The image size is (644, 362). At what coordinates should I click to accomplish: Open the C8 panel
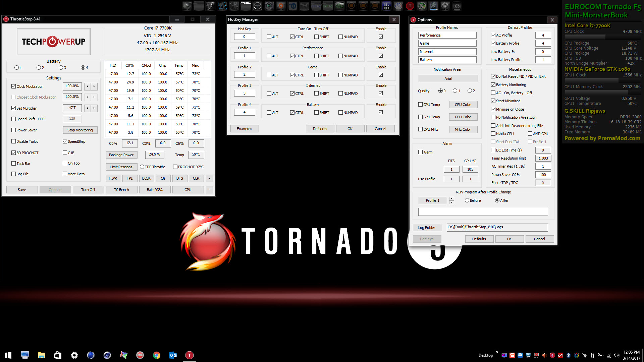click(x=163, y=178)
